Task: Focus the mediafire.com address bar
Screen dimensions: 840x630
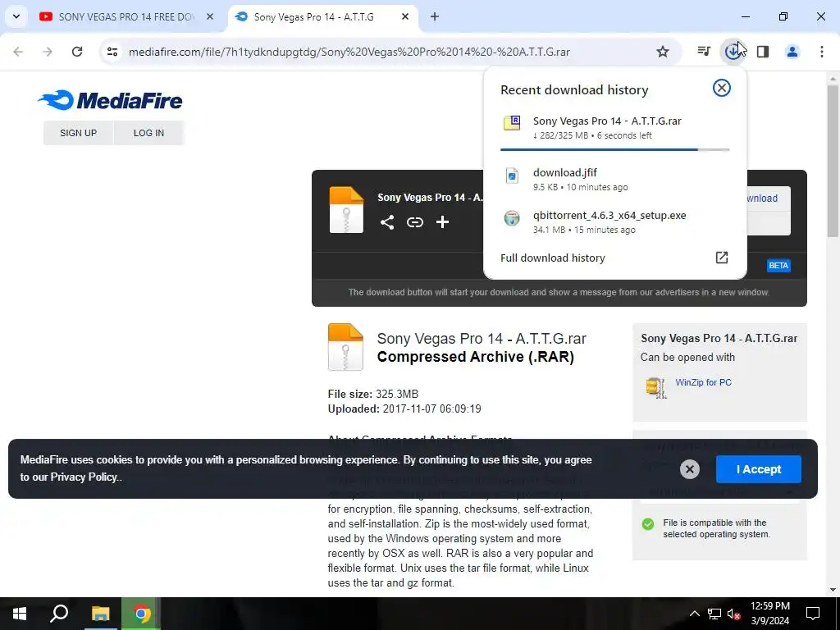Action: tap(349, 52)
